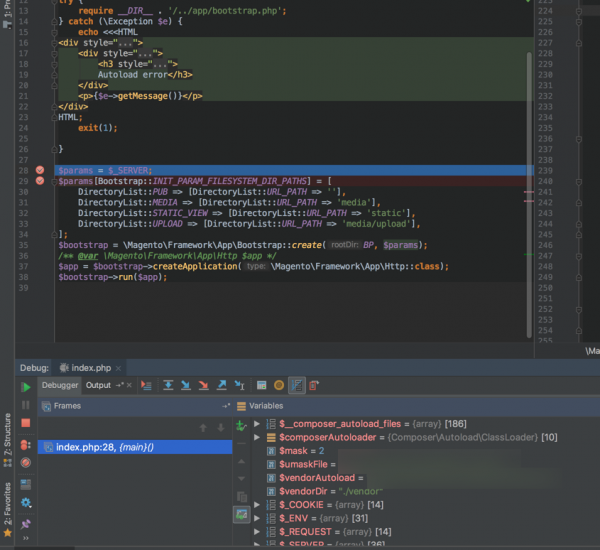This screenshot has height=550, width=600.
Task: Expand the $composerAutoloader object
Action: [257, 437]
